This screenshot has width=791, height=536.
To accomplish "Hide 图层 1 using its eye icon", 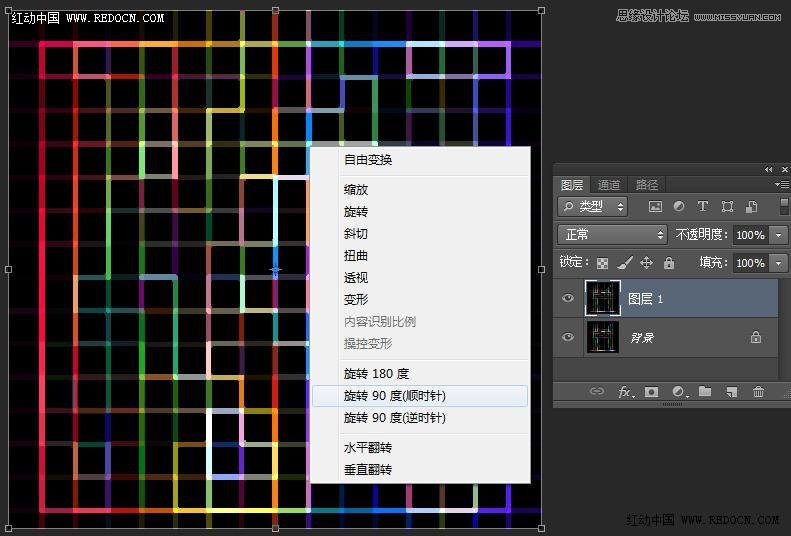I will [x=568, y=298].
